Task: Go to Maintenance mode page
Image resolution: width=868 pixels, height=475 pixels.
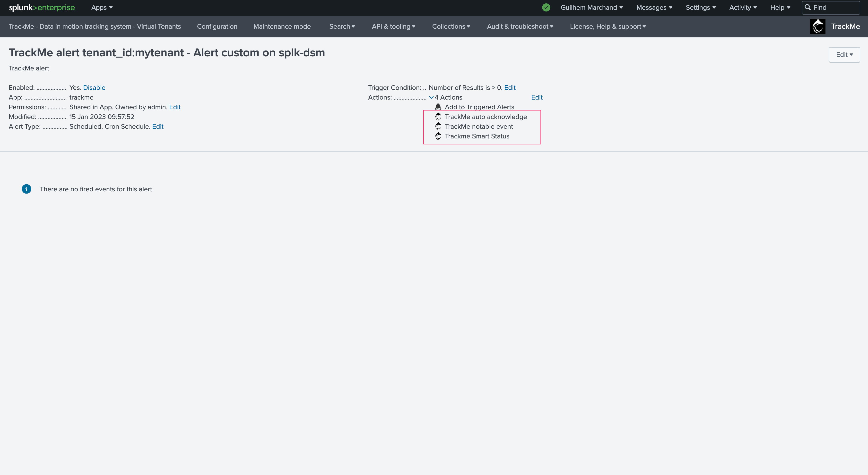Action: tap(282, 27)
